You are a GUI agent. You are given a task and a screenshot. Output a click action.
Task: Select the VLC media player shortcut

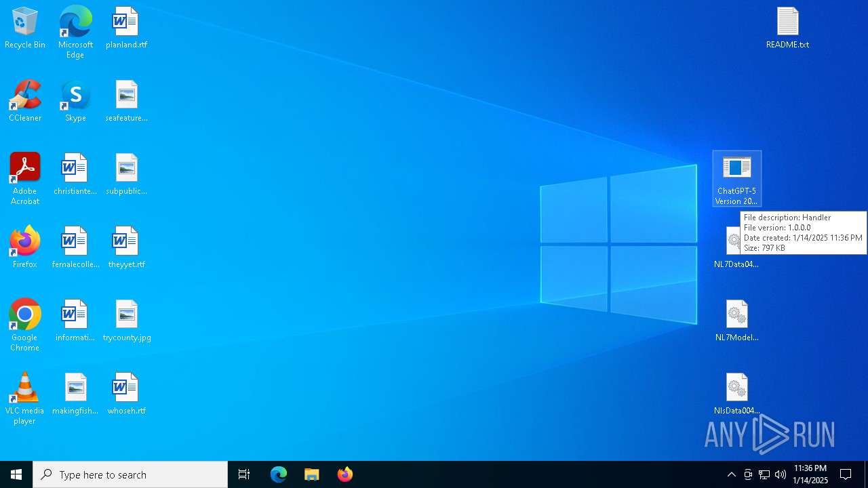coord(25,399)
